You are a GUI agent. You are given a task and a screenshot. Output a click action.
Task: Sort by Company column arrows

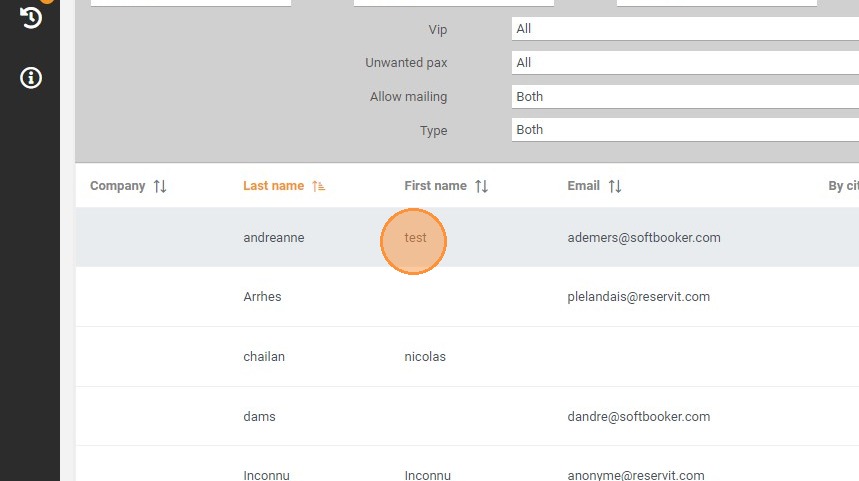(x=160, y=186)
